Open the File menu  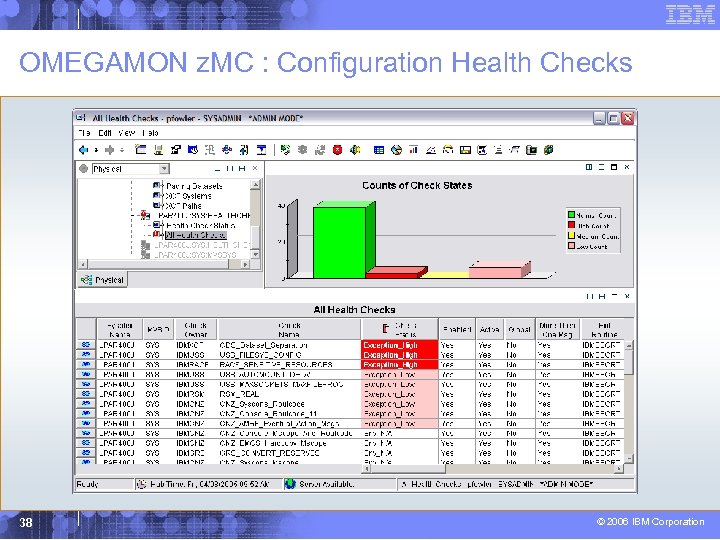(x=84, y=133)
